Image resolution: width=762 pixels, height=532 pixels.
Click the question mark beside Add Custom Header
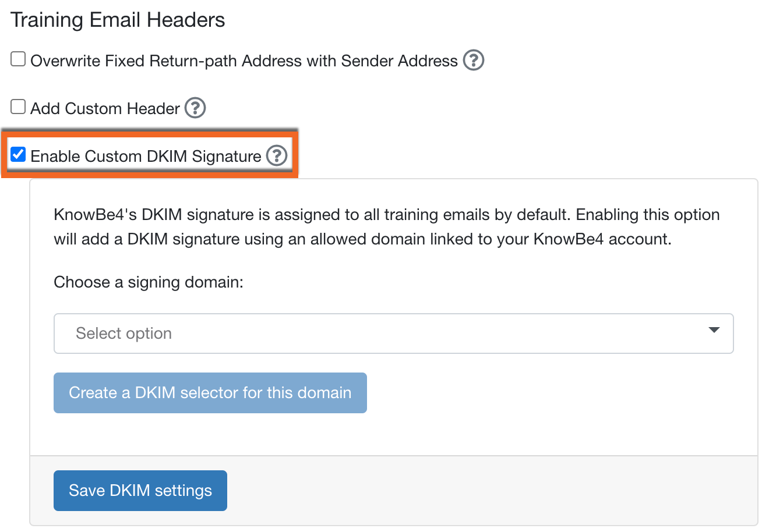point(196,108)
